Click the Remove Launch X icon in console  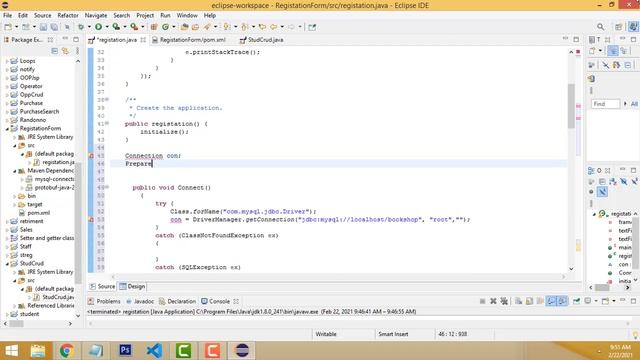[493, 301]
